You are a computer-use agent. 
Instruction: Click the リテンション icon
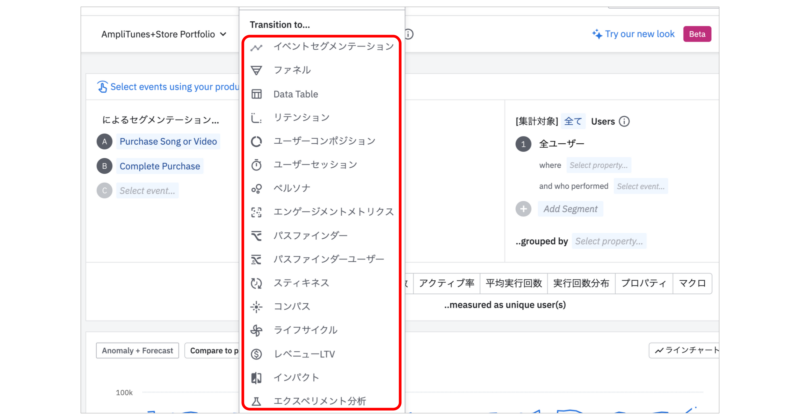257,118
